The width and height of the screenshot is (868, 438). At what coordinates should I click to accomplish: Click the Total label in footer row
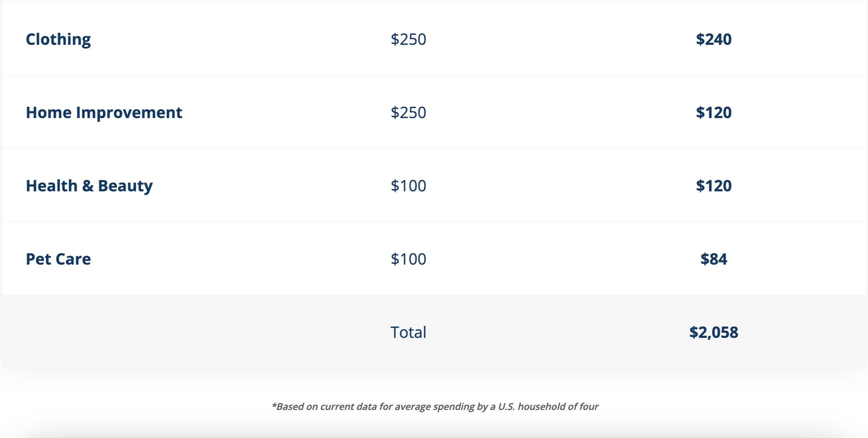[408, 332]
